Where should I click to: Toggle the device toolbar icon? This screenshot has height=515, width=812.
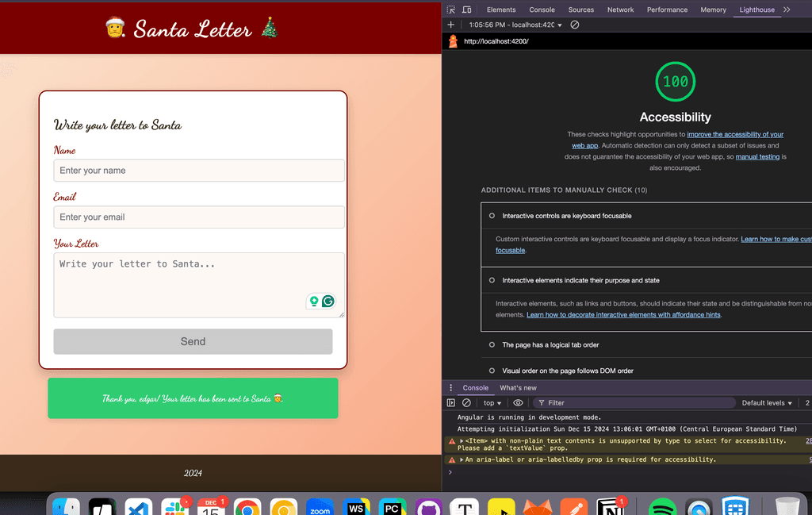pos(467,10)
